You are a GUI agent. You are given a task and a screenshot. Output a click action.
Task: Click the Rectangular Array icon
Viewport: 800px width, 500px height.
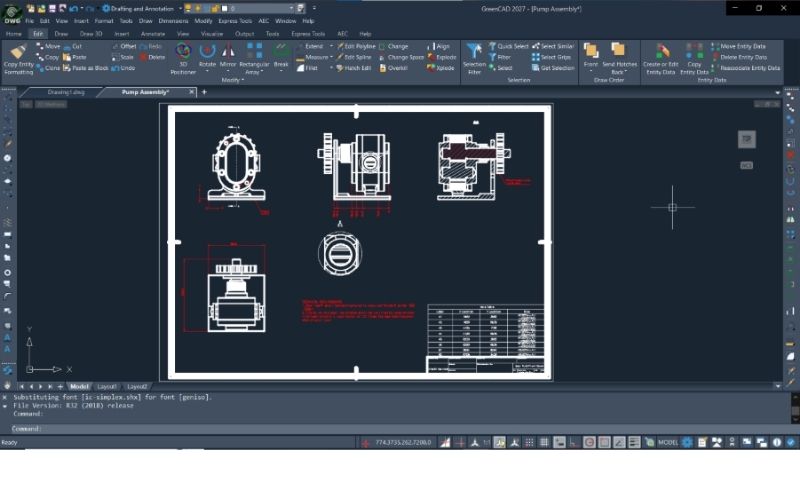click(x=254, y=51)
